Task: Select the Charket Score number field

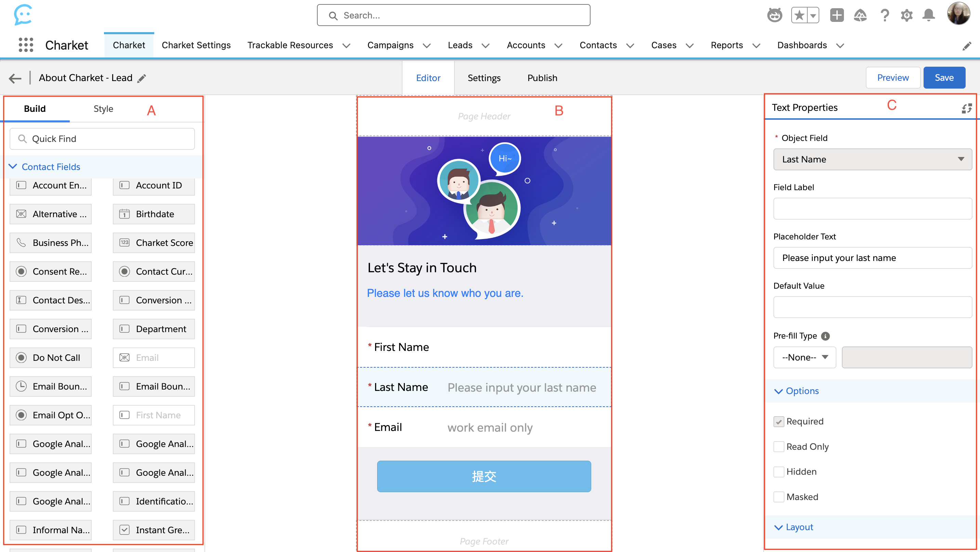Action: [x=154, y=243]
